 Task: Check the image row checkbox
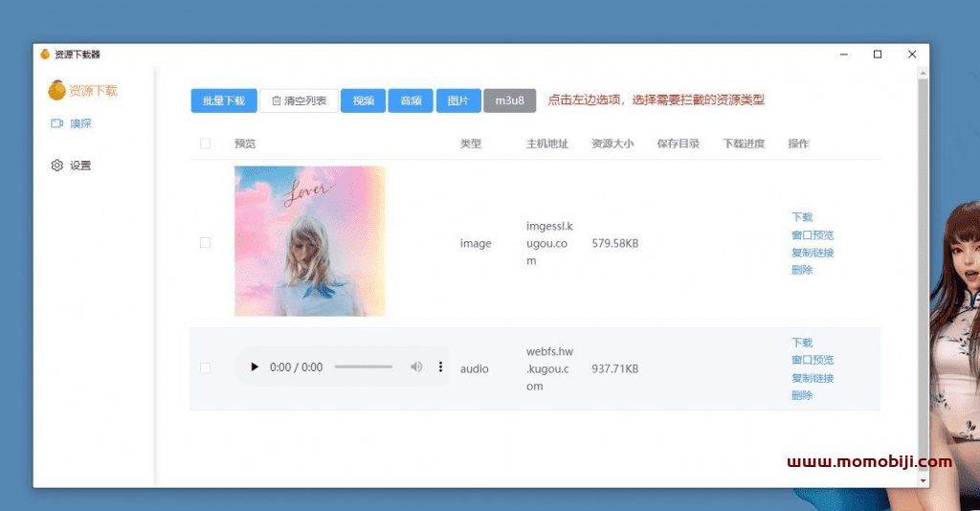pyautogui.click(x=205, y=243)
